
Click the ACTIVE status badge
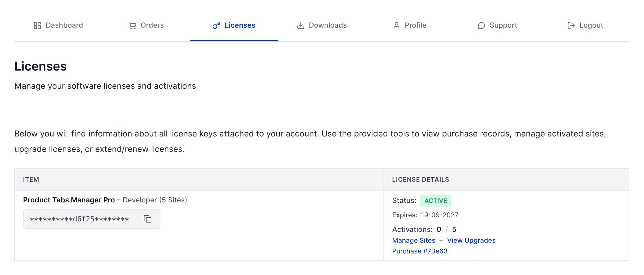pos(436,201)
